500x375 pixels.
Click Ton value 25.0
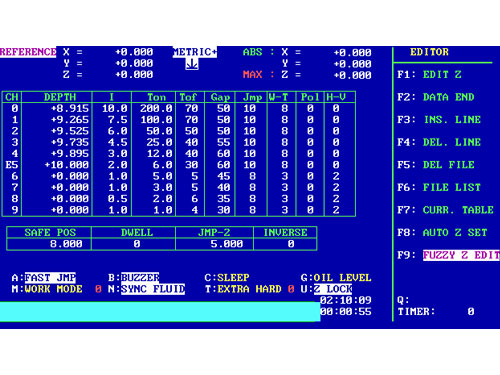159,142
